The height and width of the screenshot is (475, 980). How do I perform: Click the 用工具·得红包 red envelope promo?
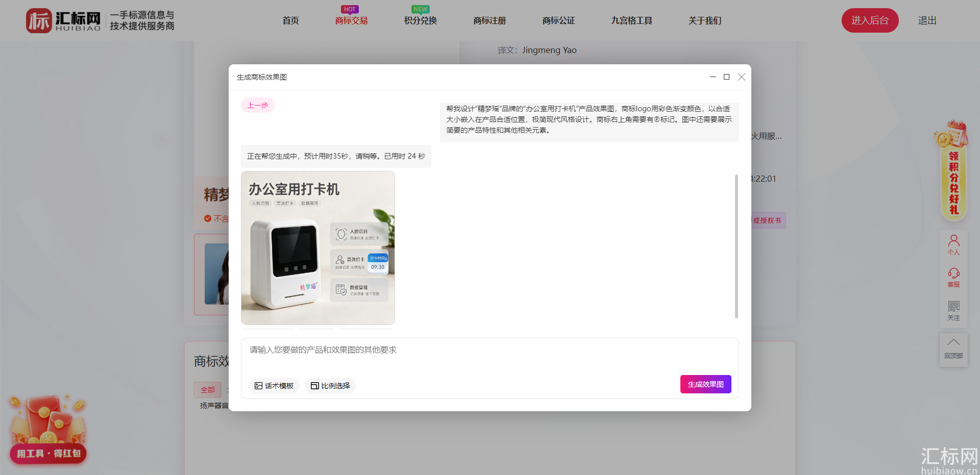point(48,430)
